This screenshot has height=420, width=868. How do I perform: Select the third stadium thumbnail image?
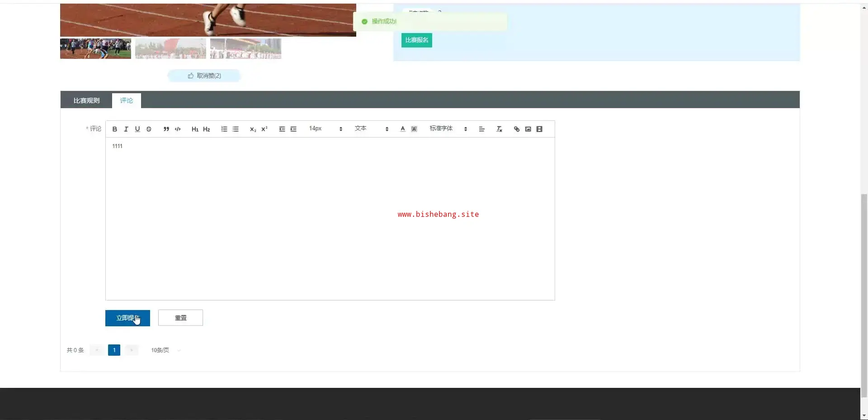[245, 48]
